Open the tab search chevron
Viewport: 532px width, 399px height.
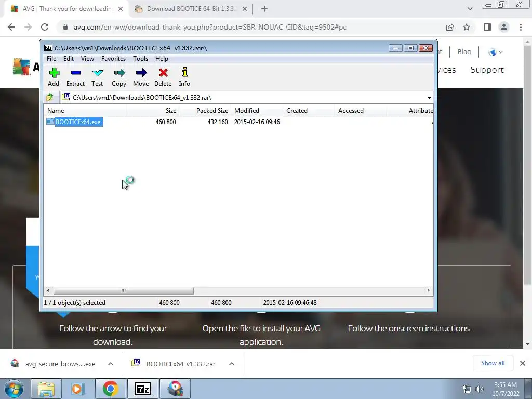(x=470, y=9)
